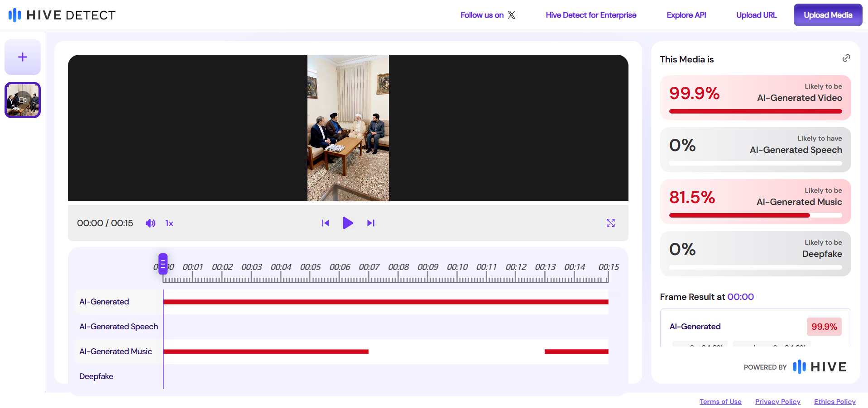868x408 pixels.
Task: Click the video preview frame
Action: pyautogui.click(x=348, y=128)
